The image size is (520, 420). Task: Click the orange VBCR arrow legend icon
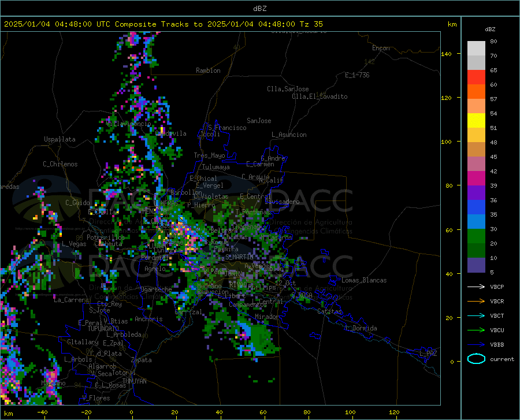(x=476, y=302)
